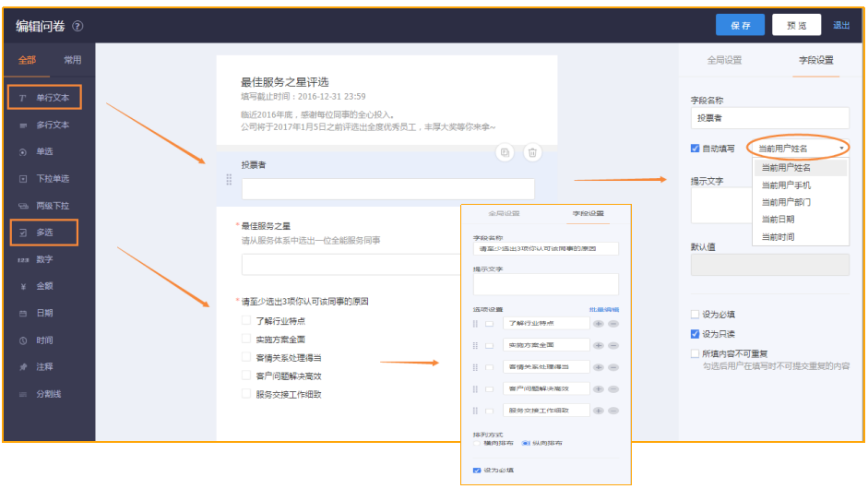Add option after 了解行业特点 with plus icon
Viewport: 868px width, 489px height.
pyautogui.click(x=599, y=324)
